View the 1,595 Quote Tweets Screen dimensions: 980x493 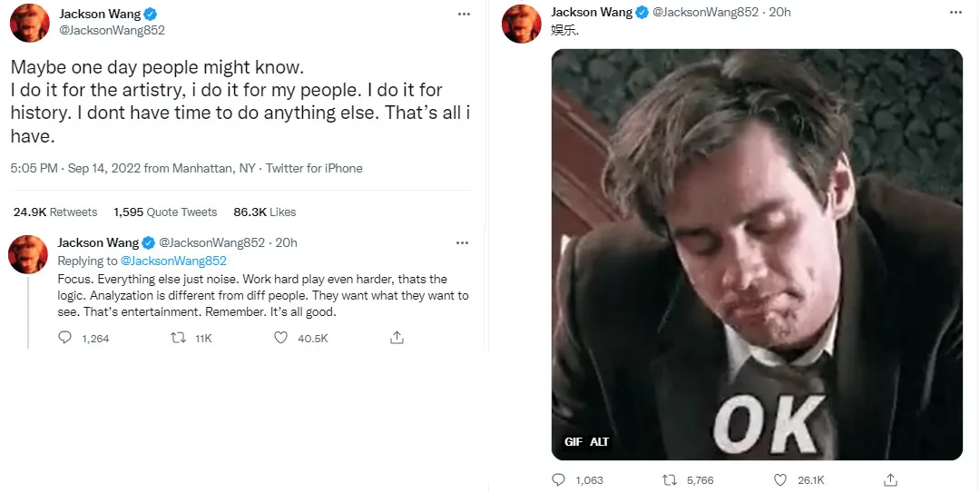(x=165, y=212)
